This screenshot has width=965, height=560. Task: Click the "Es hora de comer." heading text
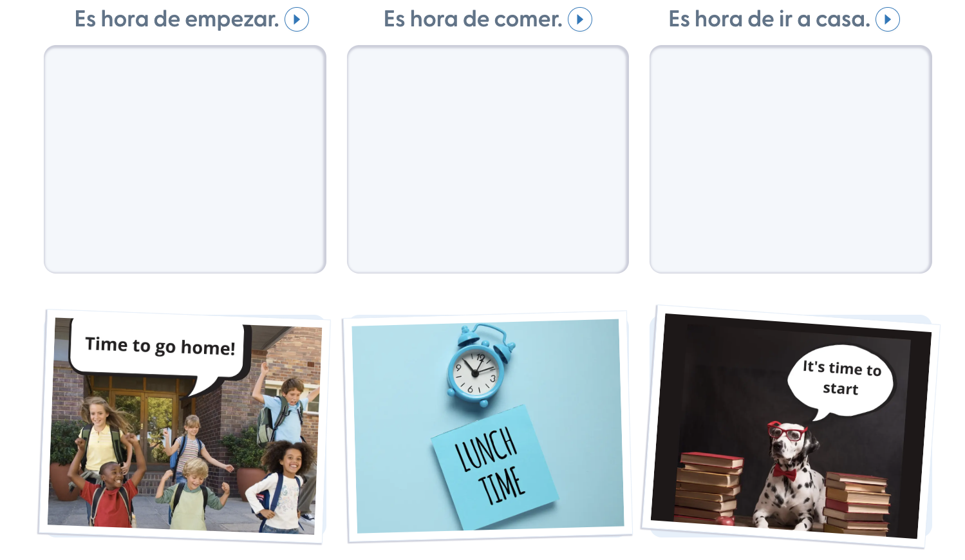[473, 19]
